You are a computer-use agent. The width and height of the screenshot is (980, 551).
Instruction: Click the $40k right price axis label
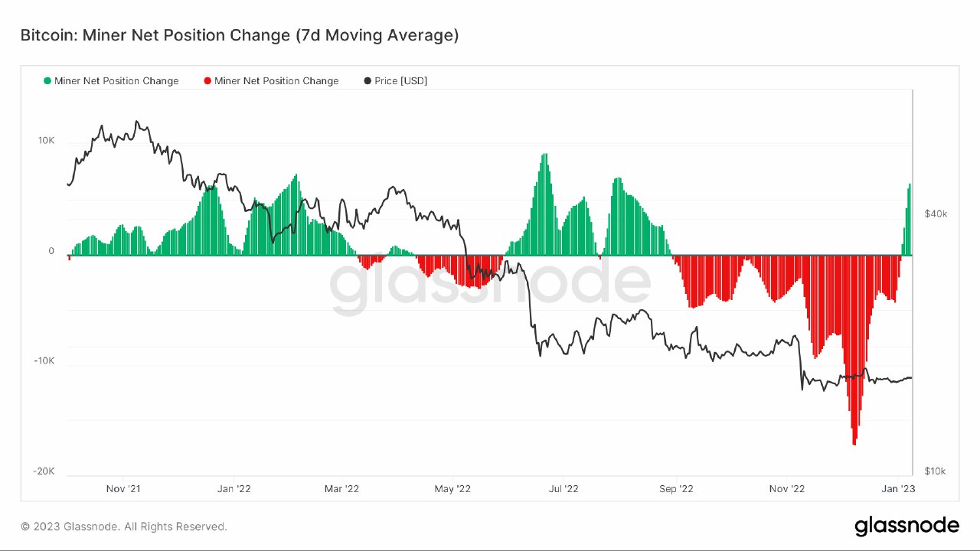[936, 214]
